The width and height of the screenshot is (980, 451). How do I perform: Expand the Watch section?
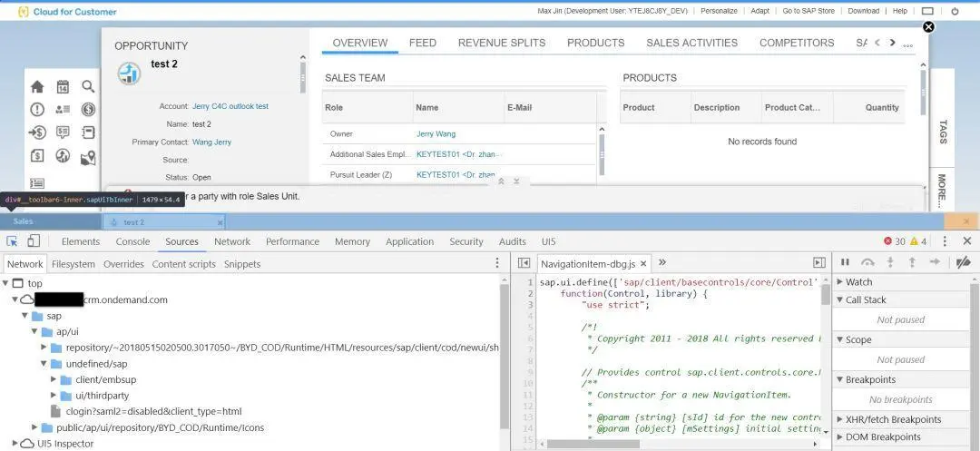pos(840,282)
